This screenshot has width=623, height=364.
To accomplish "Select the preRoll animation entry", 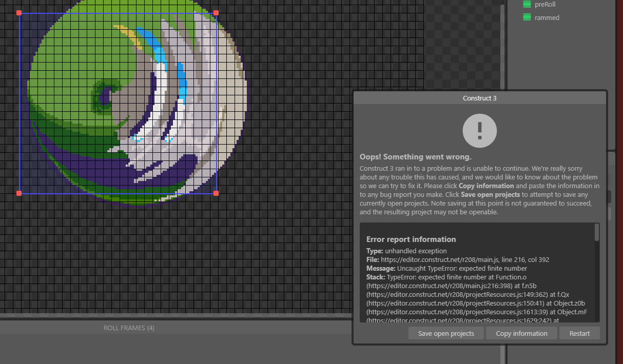I will point(545,4).
